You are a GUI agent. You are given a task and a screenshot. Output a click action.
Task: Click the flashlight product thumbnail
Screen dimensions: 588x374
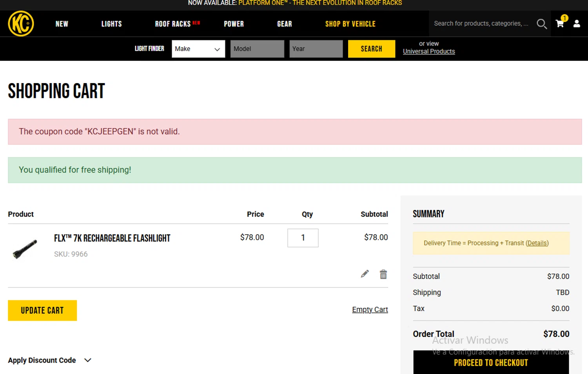pyautogui.click(x=25, y=249)
